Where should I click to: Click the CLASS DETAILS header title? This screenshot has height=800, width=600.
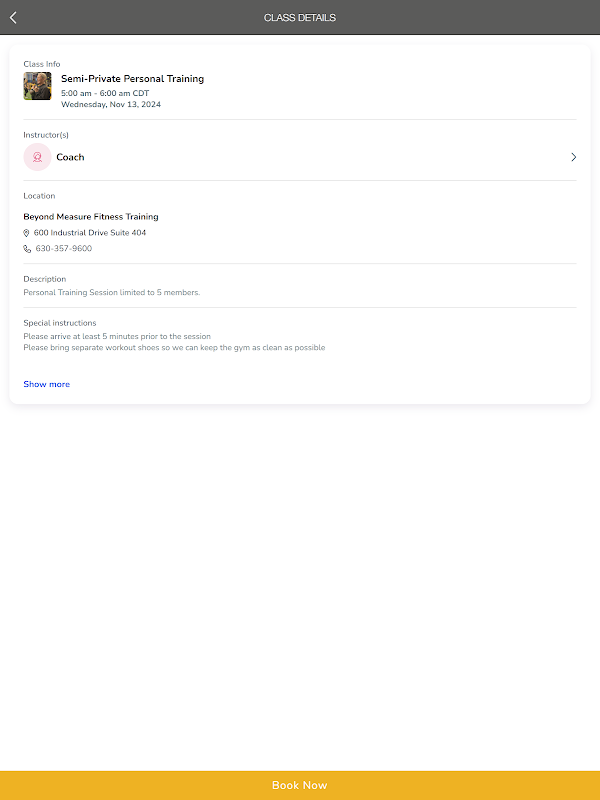(x=300, y=18)
